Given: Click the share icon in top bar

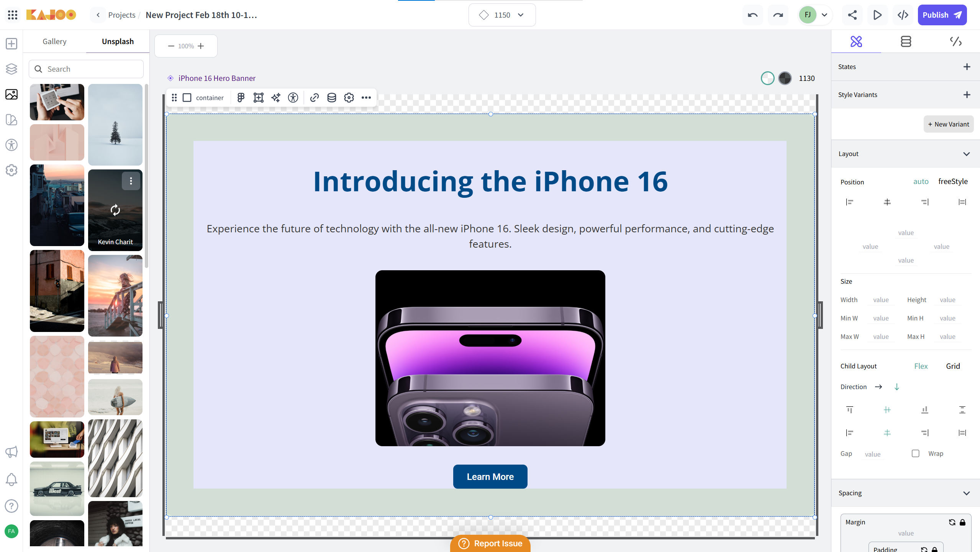Looking at the screenshot, I should (x=852, y=15).
